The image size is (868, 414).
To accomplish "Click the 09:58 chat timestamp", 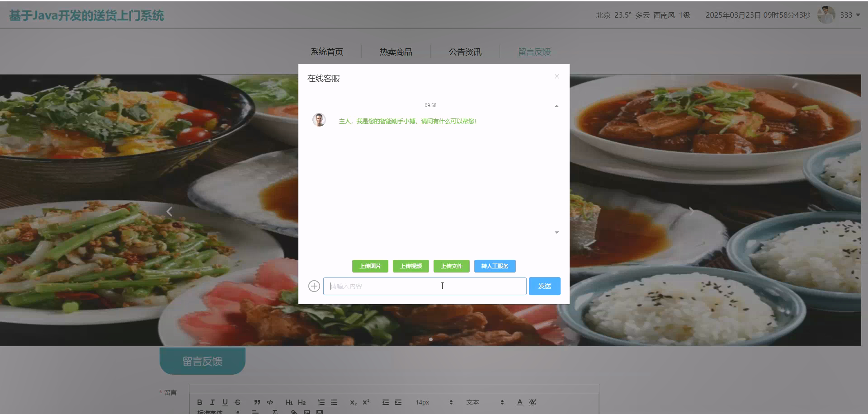I will click(430, 105).
